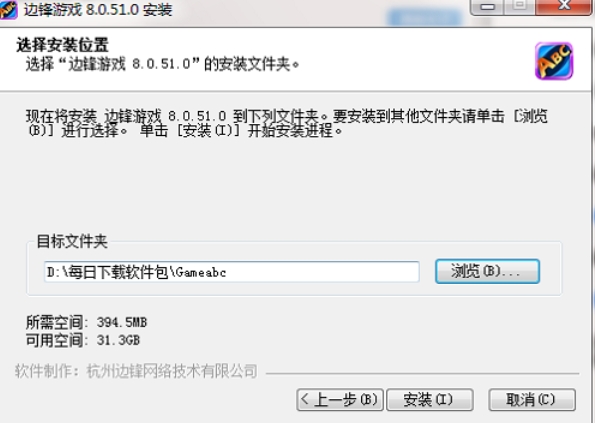Click the installation instructions paragraph
The height and width of the screenshot is (423, 595).
287,123
